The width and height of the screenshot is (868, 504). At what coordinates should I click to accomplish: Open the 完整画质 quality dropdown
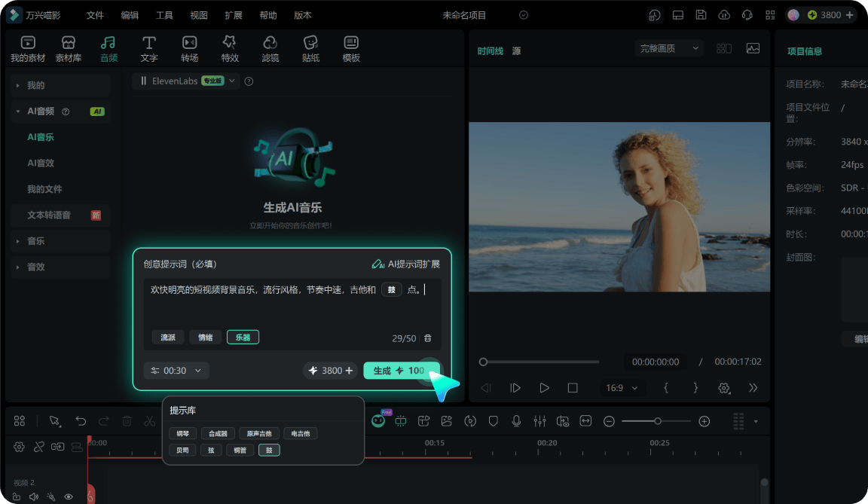(669, 49)
